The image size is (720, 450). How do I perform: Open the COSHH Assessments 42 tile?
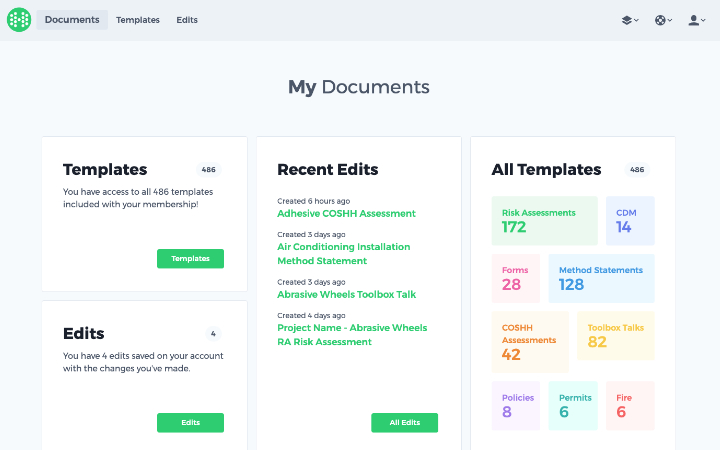(530, 342)
